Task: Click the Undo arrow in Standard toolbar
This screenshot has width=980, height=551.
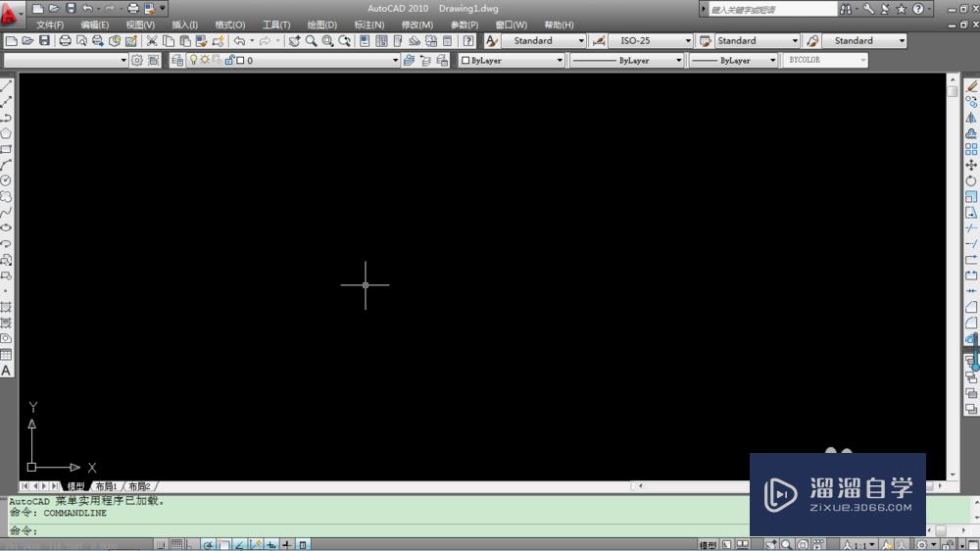Action: click(239, 40)
